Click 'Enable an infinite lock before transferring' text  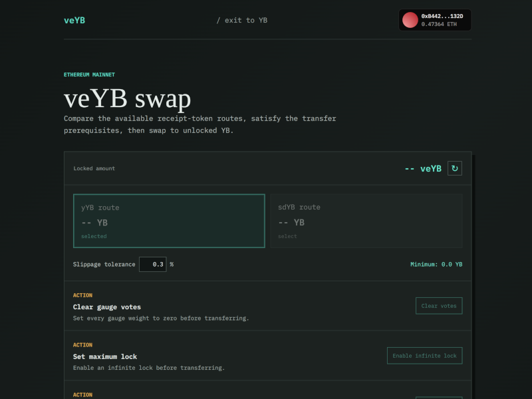148,368
